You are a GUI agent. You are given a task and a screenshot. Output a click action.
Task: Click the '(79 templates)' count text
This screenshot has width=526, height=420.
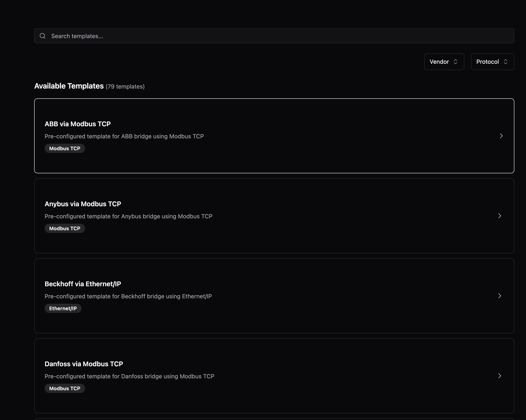[125, 87]
